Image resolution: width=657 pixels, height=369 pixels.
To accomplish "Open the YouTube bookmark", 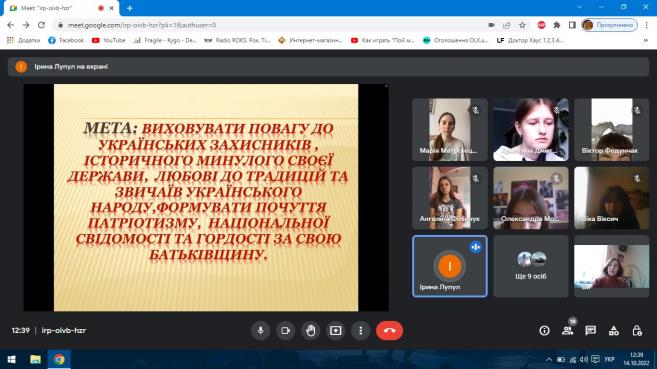I will [x=109, y=40].
